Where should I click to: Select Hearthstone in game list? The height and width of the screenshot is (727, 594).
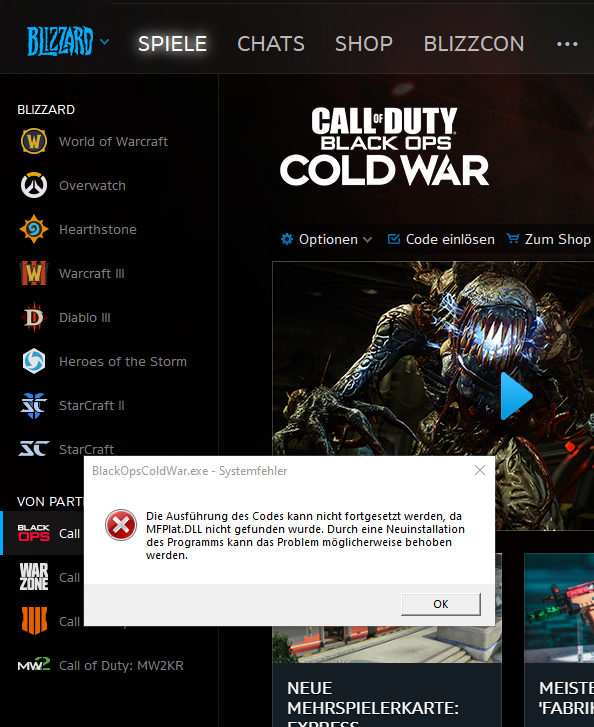(98, 230)
